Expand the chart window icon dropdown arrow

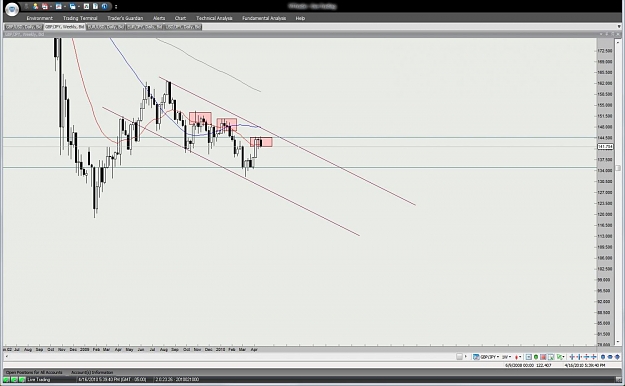[x=65, y=6]
